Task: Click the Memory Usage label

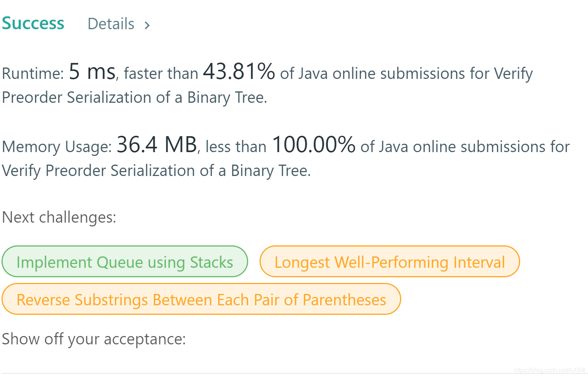Action: [57, 147]
